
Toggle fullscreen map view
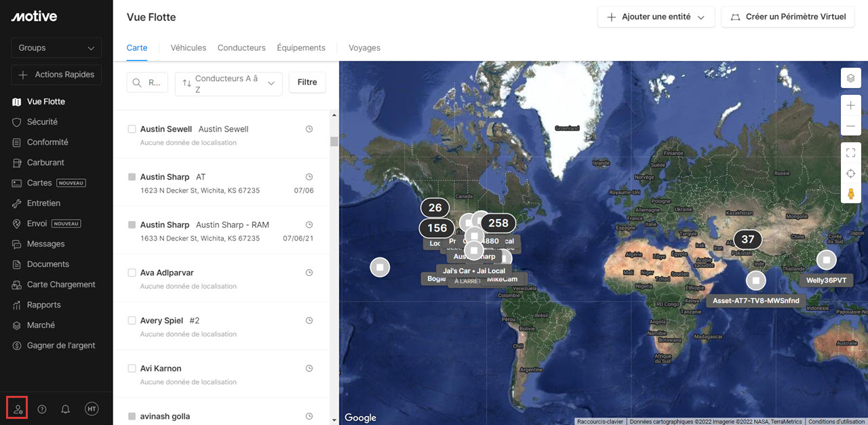pyautogui.click(x=850, y=153)
